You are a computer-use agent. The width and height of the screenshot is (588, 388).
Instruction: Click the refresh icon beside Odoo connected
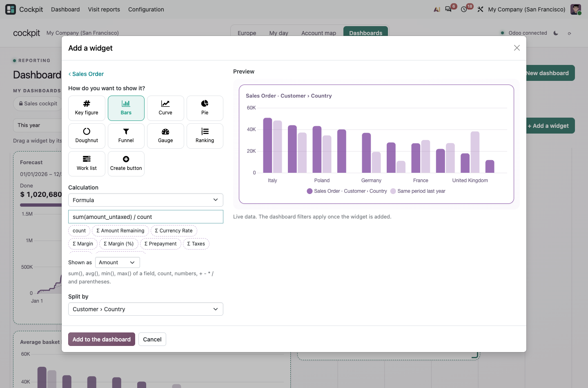click(x=569, y=33)
